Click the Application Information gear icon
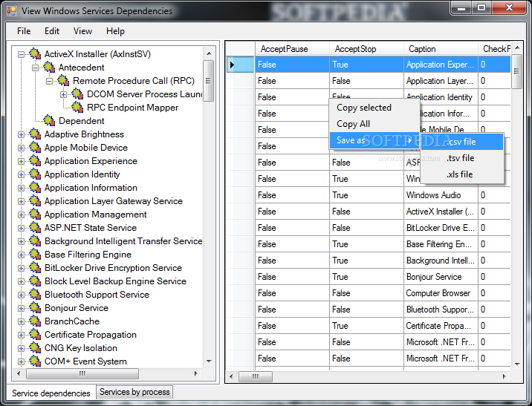 pos(35,188)
